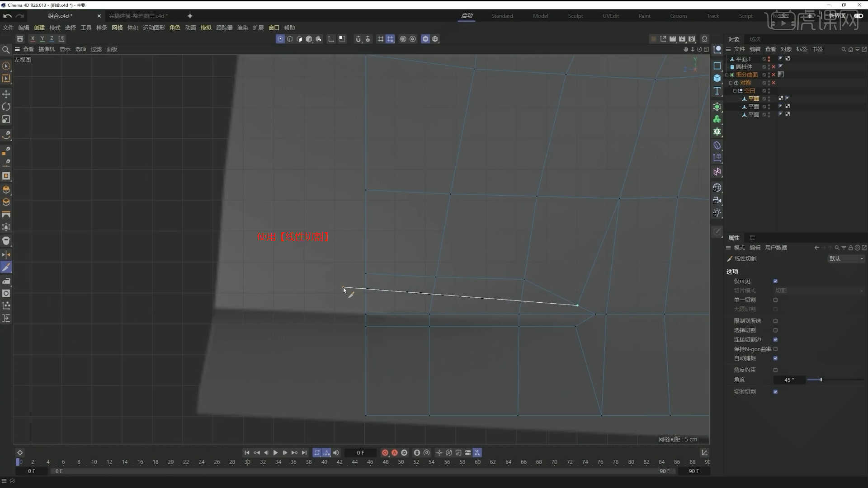
Task: Toggle the 连接切割边 checkbox
Action: (775, 340)
